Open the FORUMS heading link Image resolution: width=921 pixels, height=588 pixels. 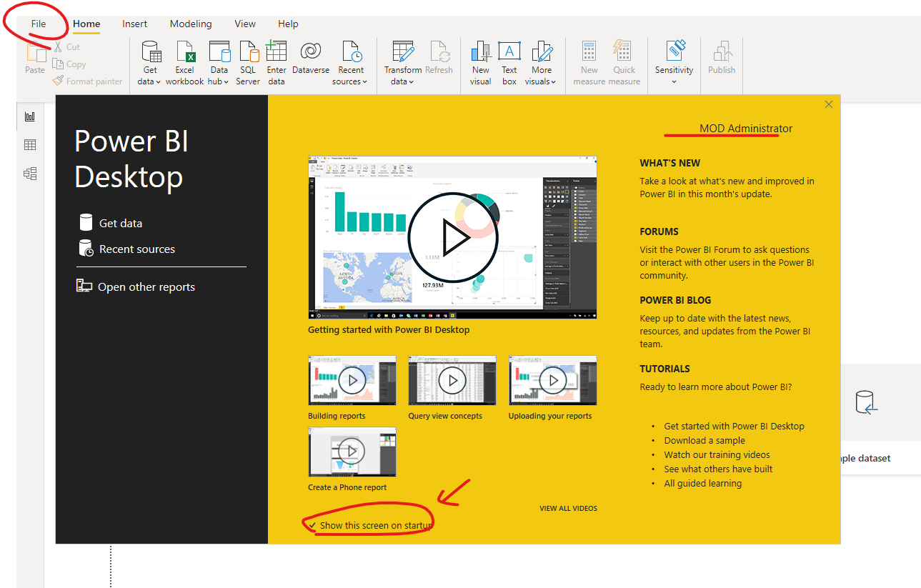click(x=659, y=231)
